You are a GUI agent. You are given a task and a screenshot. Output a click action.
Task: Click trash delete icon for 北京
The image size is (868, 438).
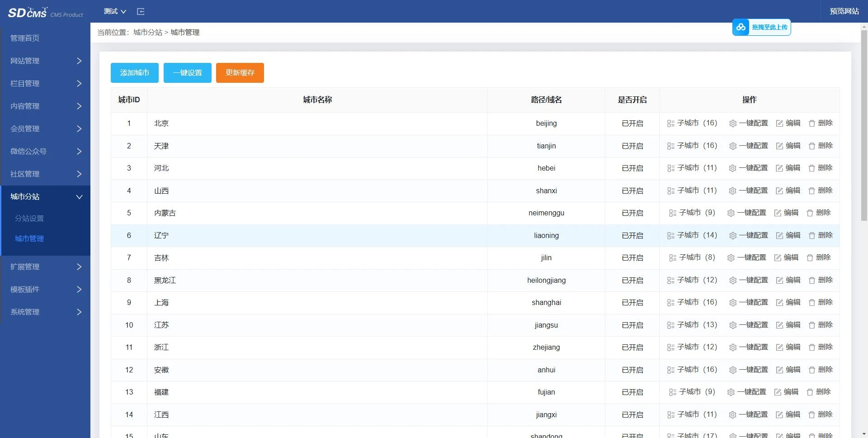coord(811,124)
